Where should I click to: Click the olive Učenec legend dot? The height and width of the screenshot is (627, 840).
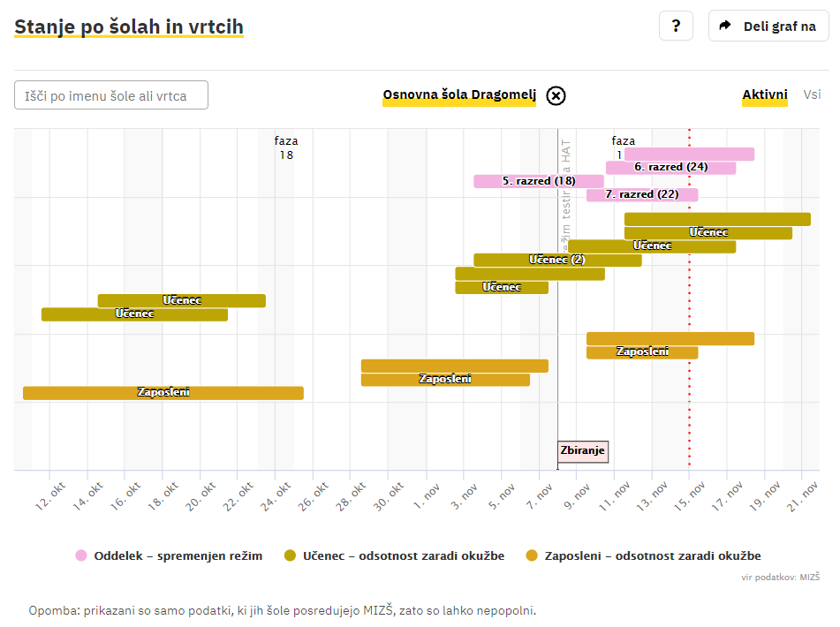290,555
